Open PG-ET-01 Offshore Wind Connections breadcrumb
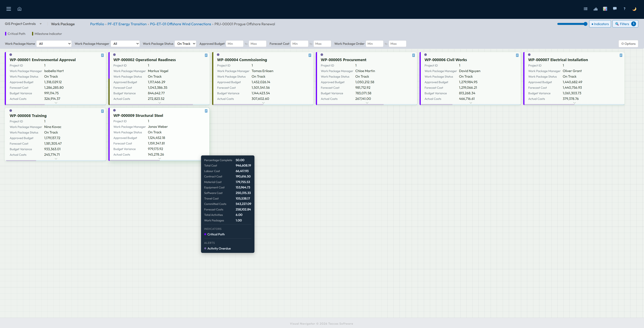 click(180, 24)
